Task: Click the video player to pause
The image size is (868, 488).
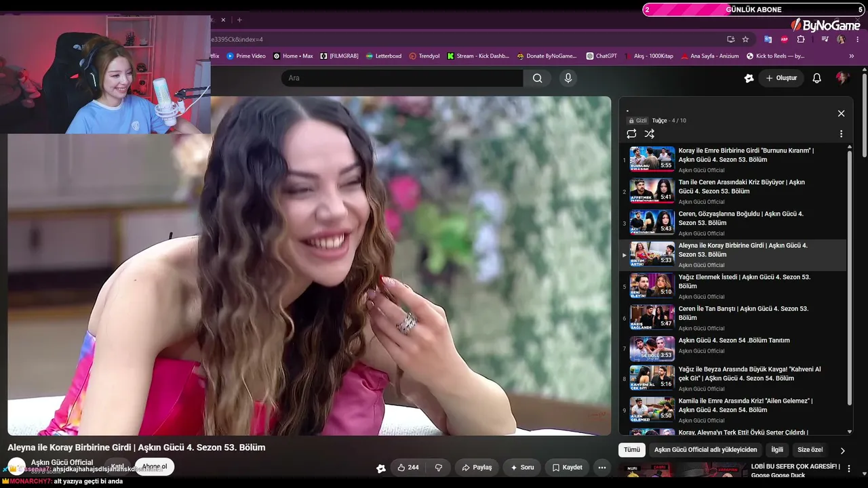Action: click(309, 266)
